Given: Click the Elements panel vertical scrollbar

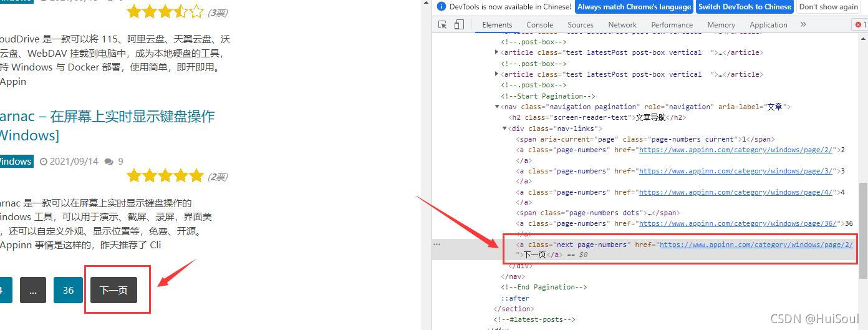Looking at the screenshot, I should point(863,212).
